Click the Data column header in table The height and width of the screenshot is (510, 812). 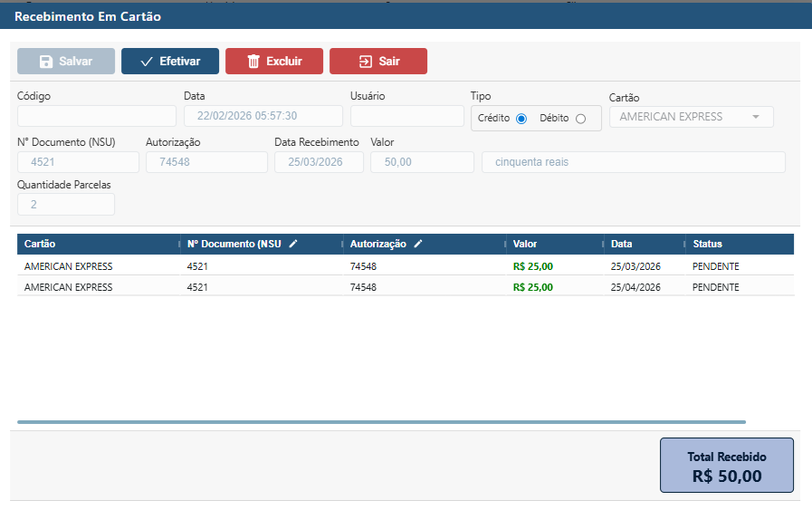pos(621,244)
